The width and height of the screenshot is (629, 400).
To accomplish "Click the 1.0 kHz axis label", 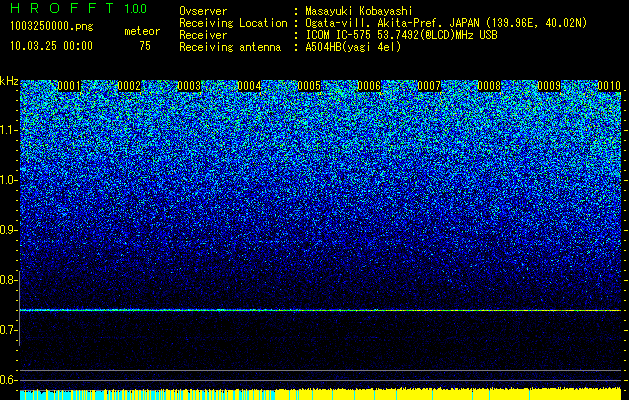I will point(9,180).
